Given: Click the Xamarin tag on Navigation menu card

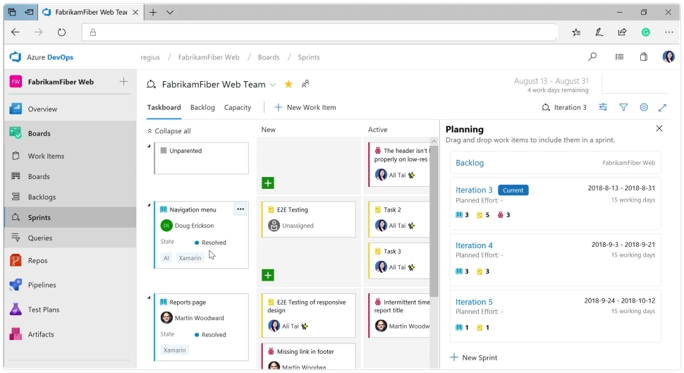Looking at the screenshot, I should click(190, 258).
